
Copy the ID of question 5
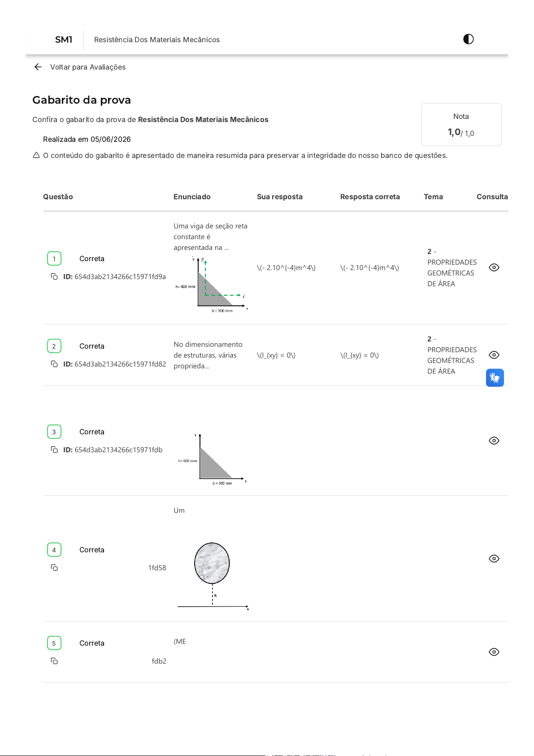click(54, 661)
